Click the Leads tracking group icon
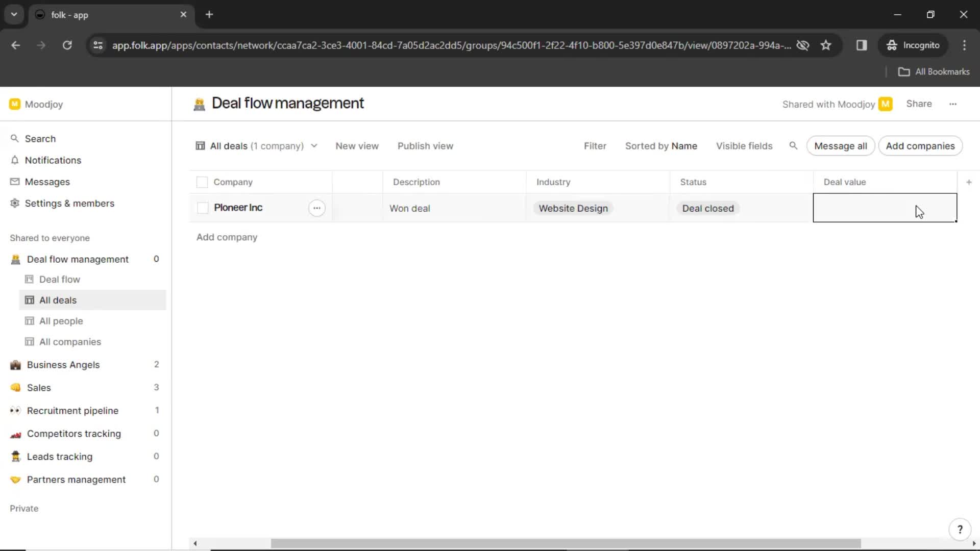The width and height of the screenshot is (980, 551). (x=15, y=456)
